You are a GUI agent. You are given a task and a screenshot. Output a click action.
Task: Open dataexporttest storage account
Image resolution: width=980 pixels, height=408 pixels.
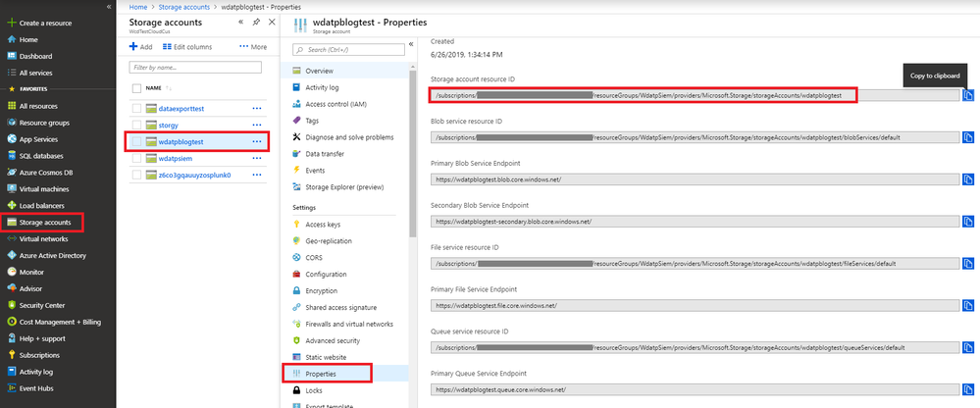[181, 109]
